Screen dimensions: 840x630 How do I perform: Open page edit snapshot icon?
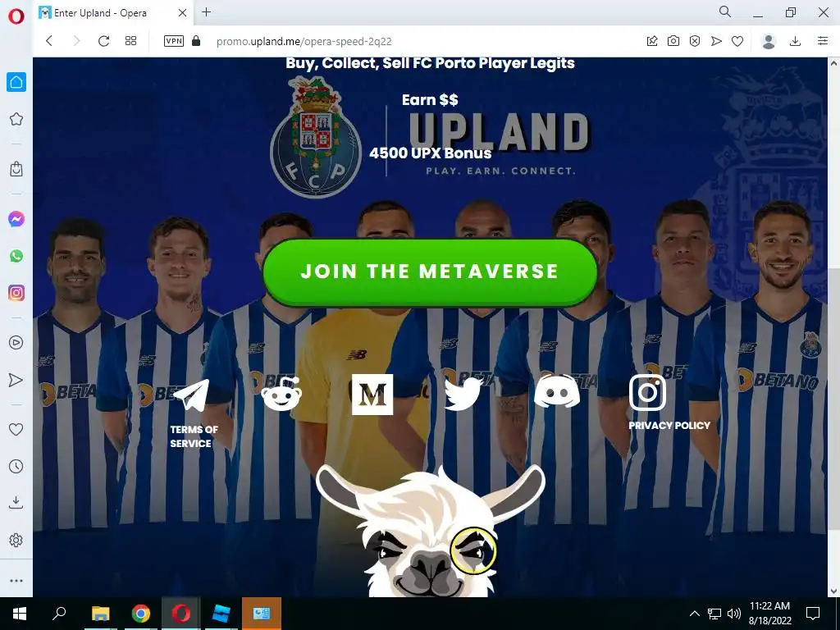click(x=652, y=41)
